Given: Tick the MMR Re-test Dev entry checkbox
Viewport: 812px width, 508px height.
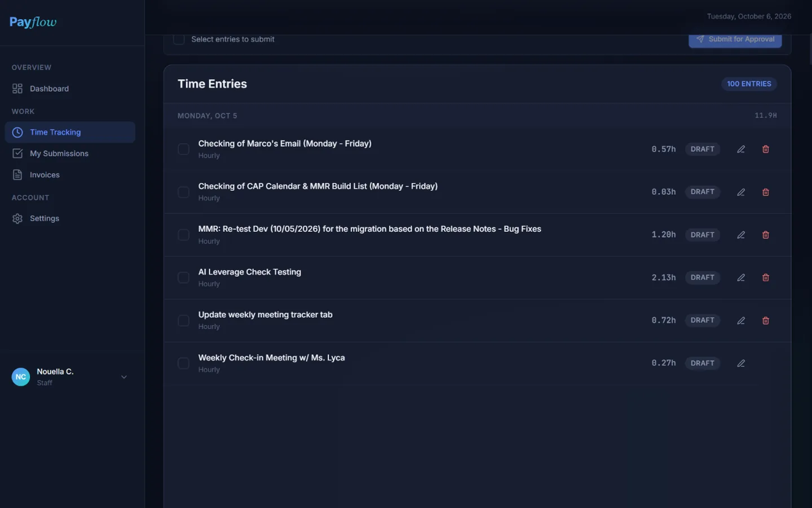Looking at the screenshot, I should coord(183,235).
